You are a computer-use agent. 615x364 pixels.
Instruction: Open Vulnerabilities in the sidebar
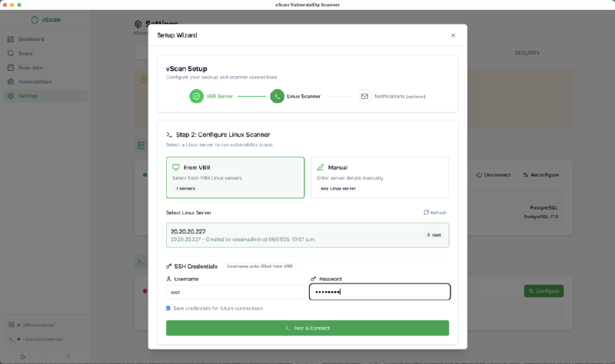(45, 81)
